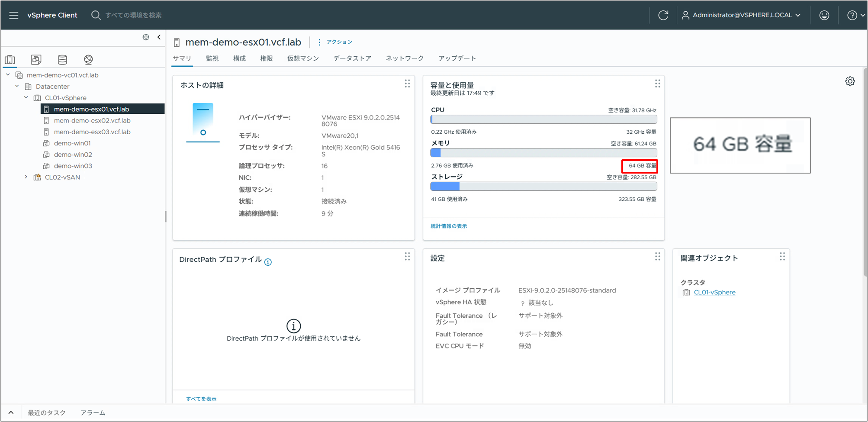Click the 統計情報の表示 link
Screen dimensions: 868x422
coord(449,226)
